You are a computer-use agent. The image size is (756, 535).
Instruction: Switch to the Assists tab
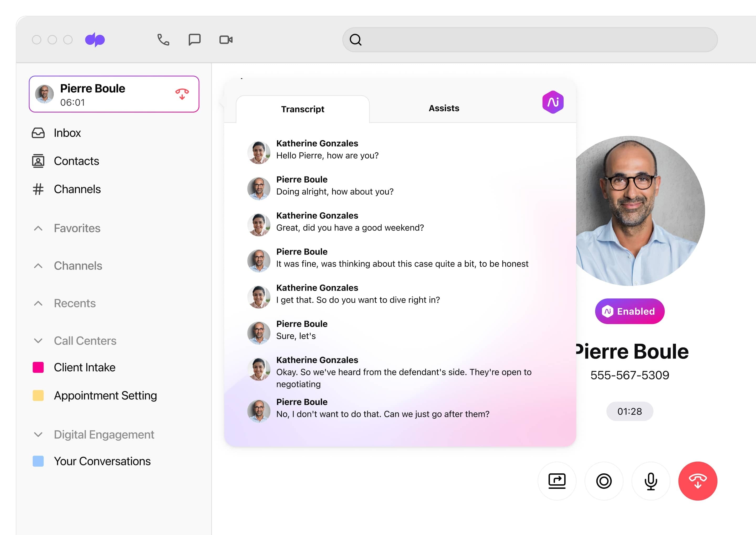pos(444,108)
